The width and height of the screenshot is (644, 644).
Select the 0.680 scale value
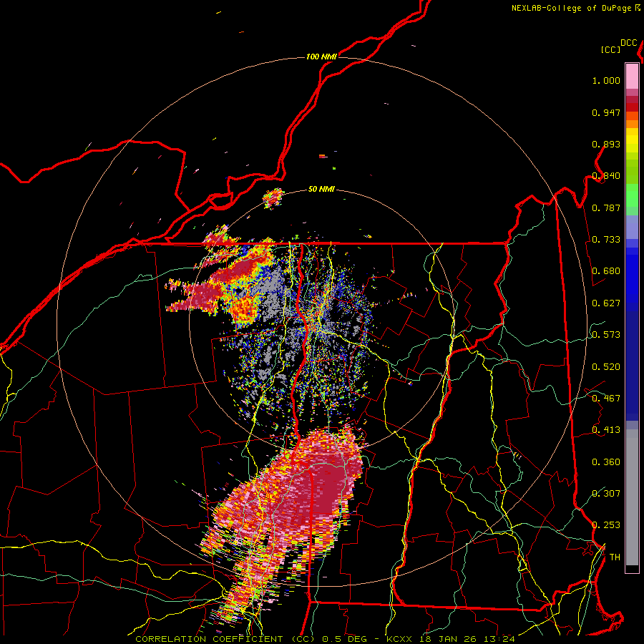[x=606, y=271]
